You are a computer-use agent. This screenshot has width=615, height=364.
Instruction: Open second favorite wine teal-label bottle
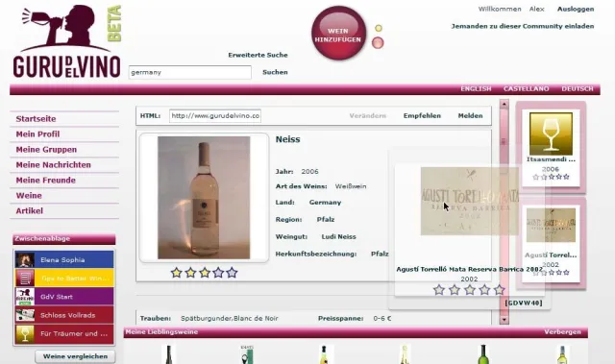tap(247, 354)
